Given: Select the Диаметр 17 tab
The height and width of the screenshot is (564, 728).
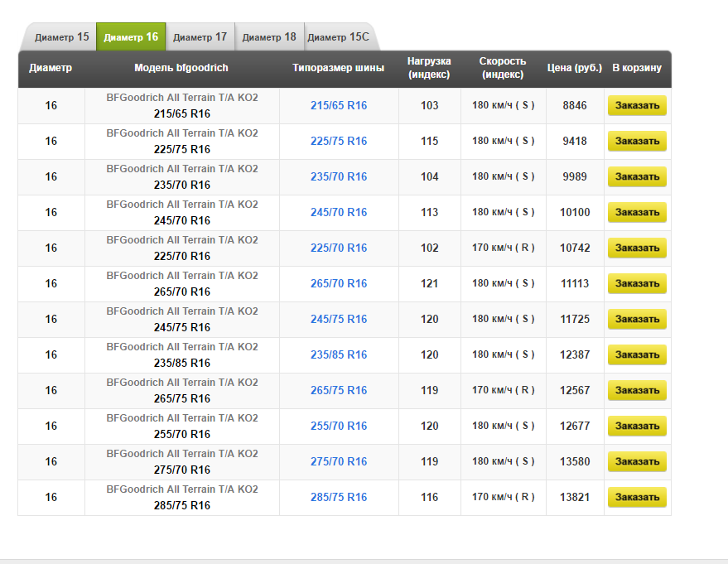Looking at the screenshot, I should tap(200, 37).
